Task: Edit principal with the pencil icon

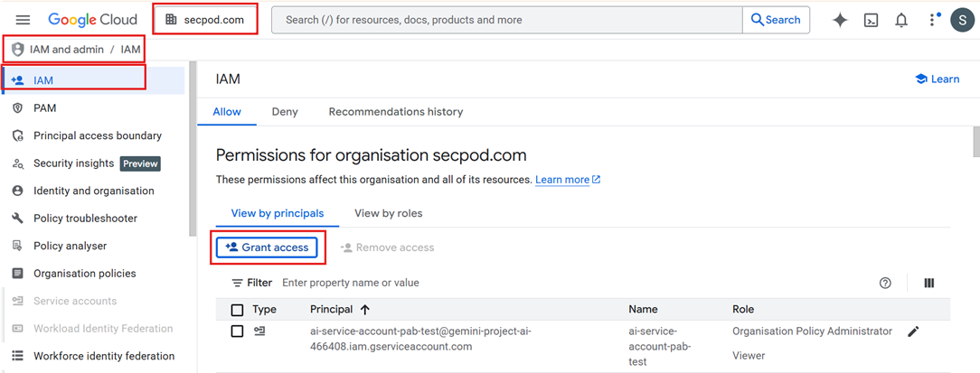Action: (913, 331)
